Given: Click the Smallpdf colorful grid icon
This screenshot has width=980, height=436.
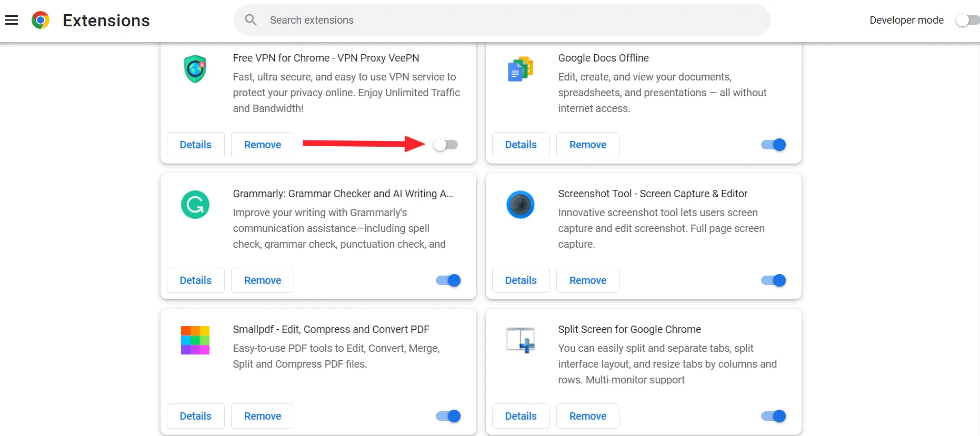Looking at the screenshot, I should [195, 340].
